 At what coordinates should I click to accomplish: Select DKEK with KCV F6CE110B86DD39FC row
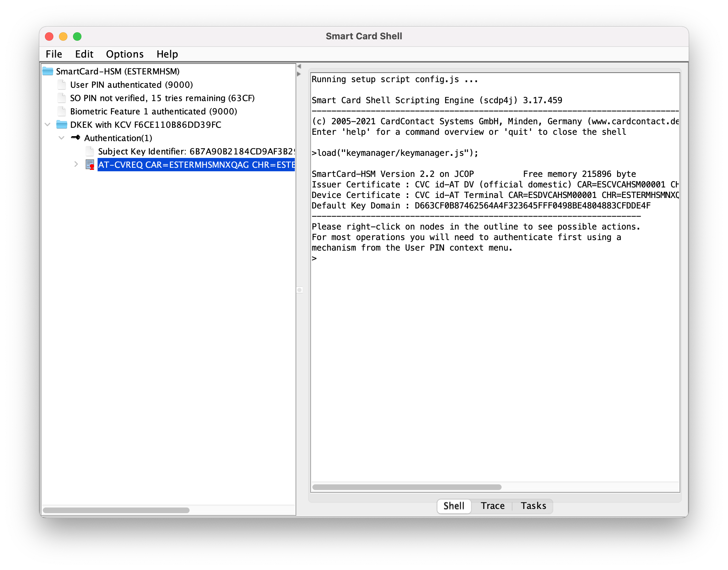[x=146, y=125]
